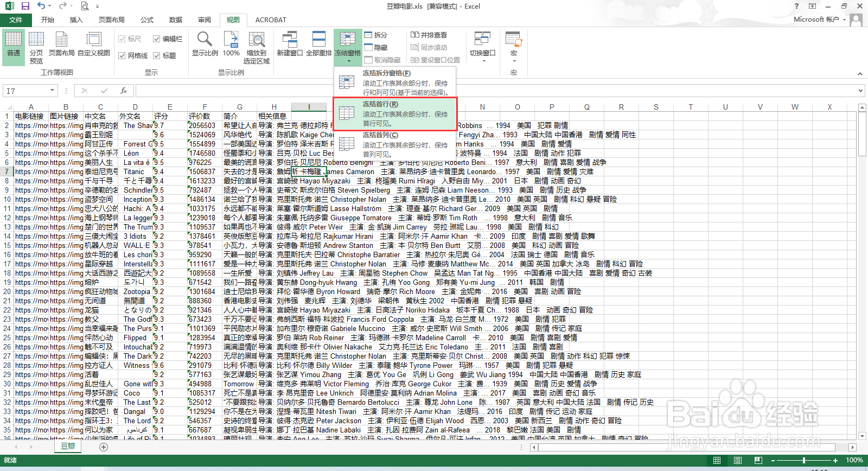Click the Undo arrow icon

coord(41,6)
